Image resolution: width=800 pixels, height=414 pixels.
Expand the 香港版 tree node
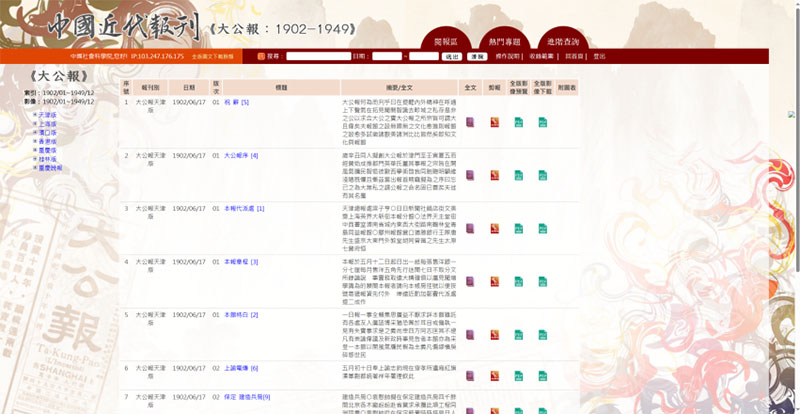35,141
